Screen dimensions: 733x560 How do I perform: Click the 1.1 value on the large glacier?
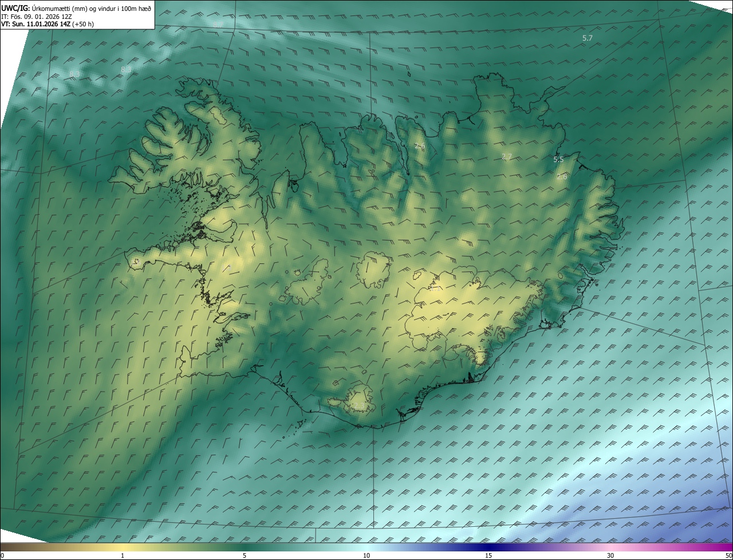click(436, 289)
